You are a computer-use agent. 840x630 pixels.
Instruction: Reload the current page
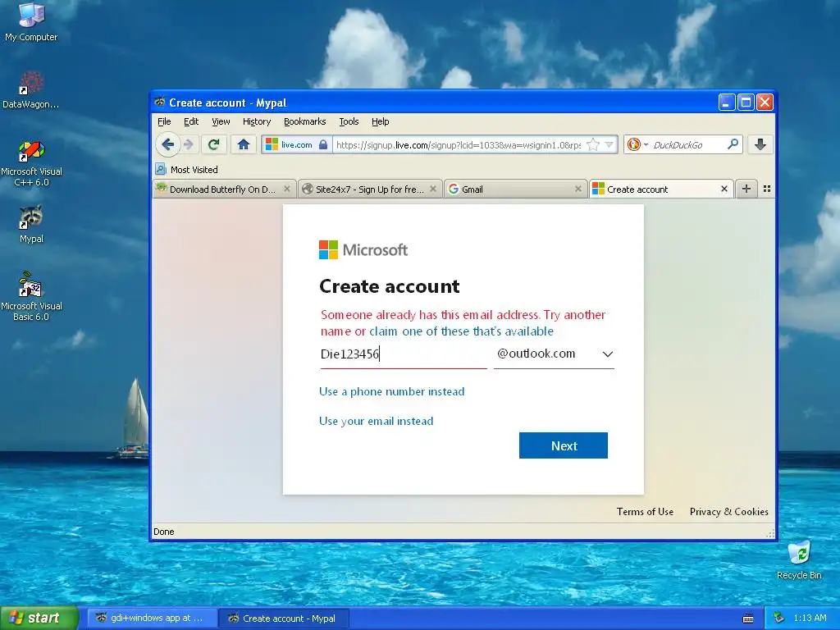point(214,144)
